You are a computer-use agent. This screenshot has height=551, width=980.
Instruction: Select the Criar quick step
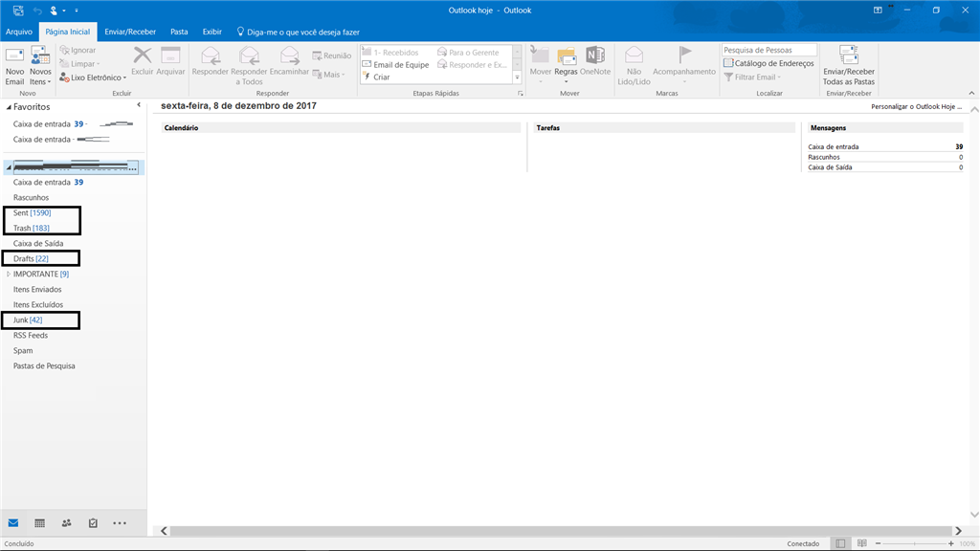(x=377, y=77)
